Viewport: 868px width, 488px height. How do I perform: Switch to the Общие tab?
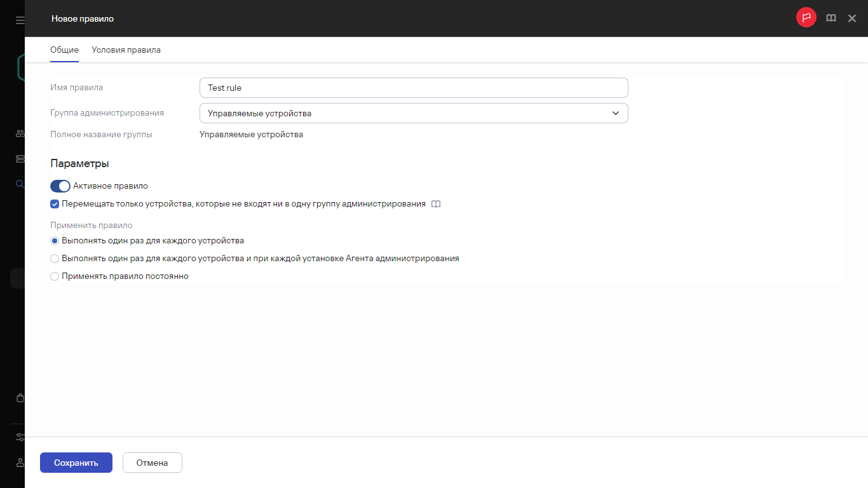64,50
